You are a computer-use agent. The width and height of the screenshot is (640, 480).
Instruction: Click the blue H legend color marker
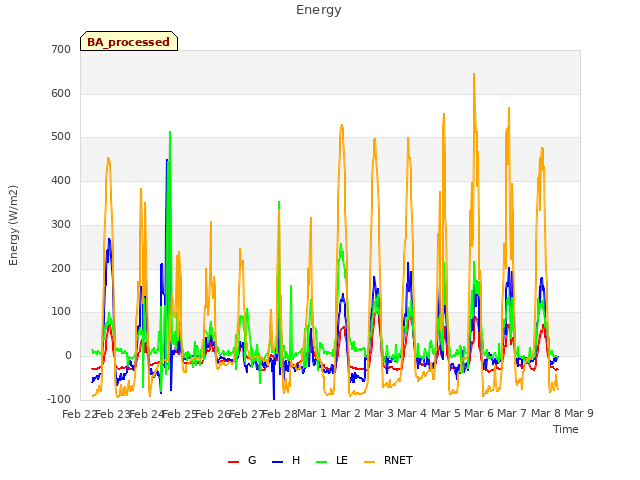(x=277, y=462)
